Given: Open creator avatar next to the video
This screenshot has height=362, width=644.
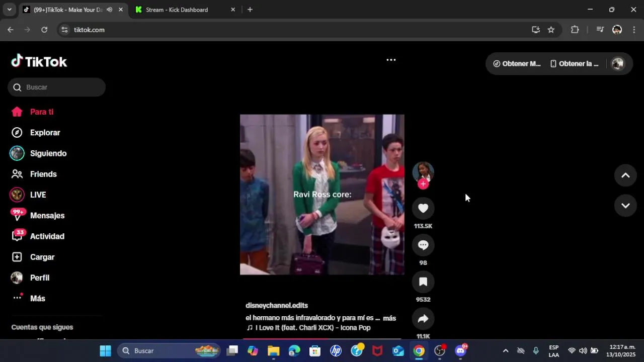Looking at the screenshot, I should (423, 172).
